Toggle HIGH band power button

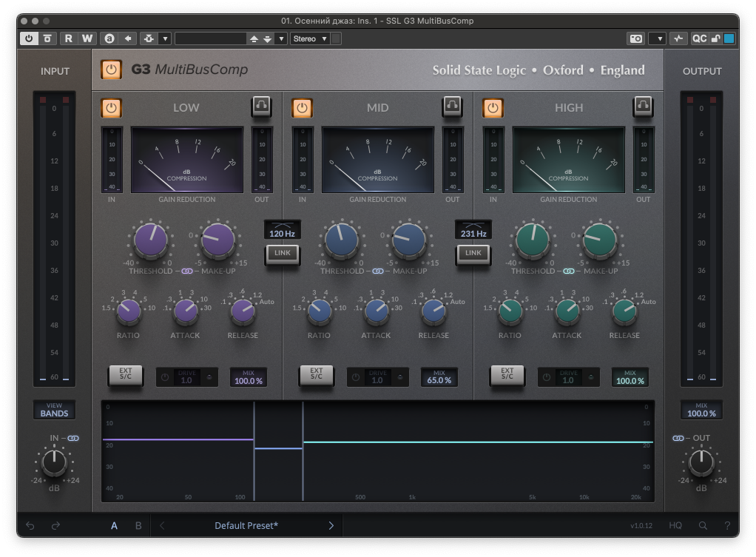(493, 107)
